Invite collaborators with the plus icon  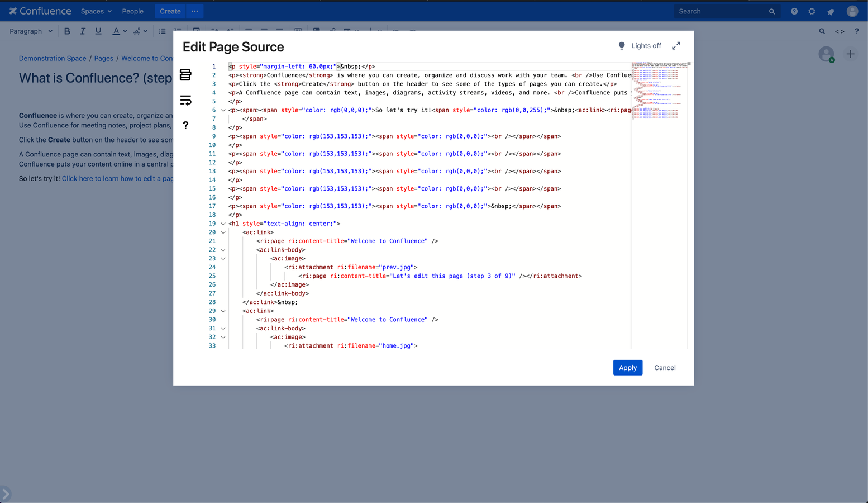851,54
